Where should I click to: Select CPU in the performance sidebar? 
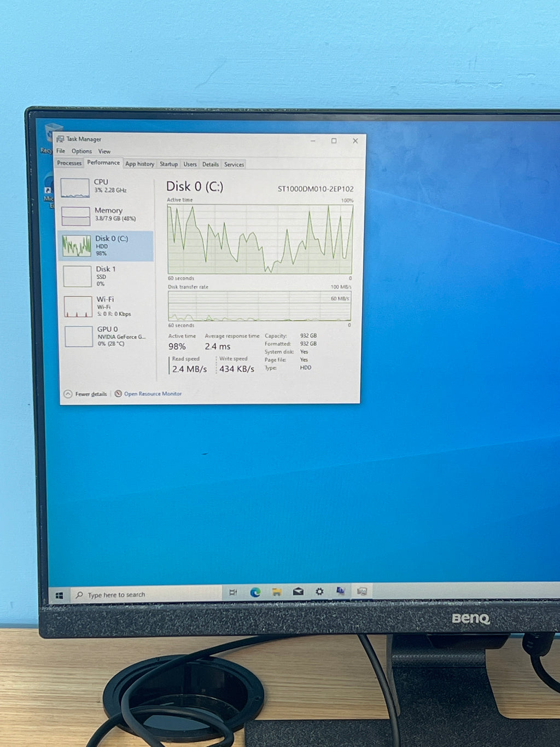pos(106,187)
